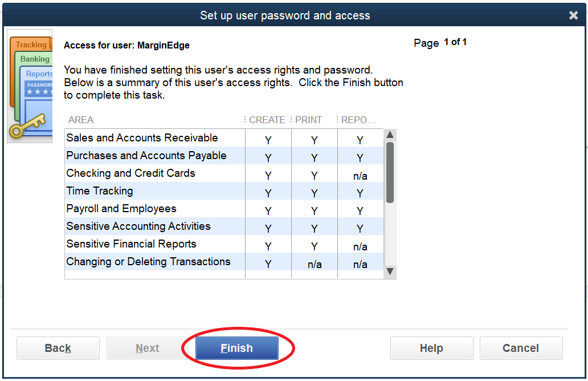
Task: Click the PRINT column header
Action: pyautogui.click(x=308, y=120)
